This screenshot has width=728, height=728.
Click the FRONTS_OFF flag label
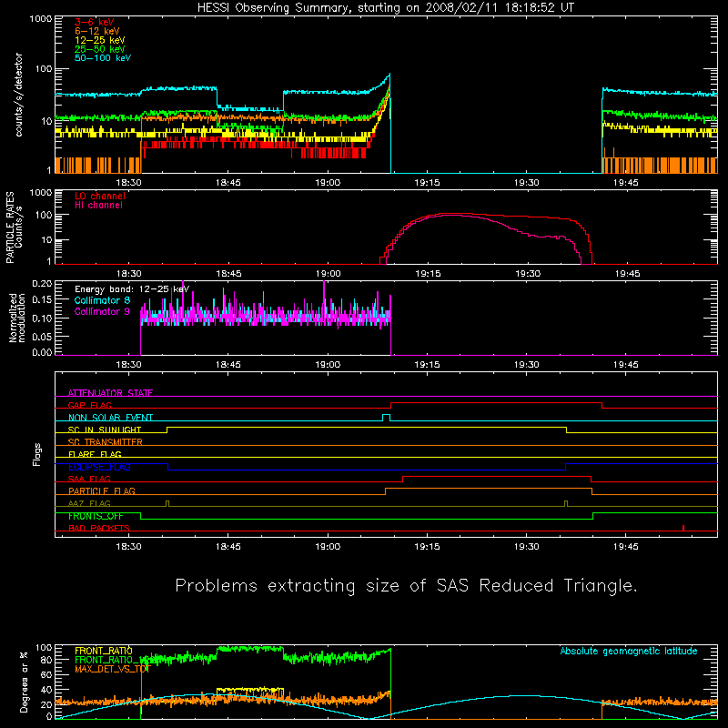point(96,516)
